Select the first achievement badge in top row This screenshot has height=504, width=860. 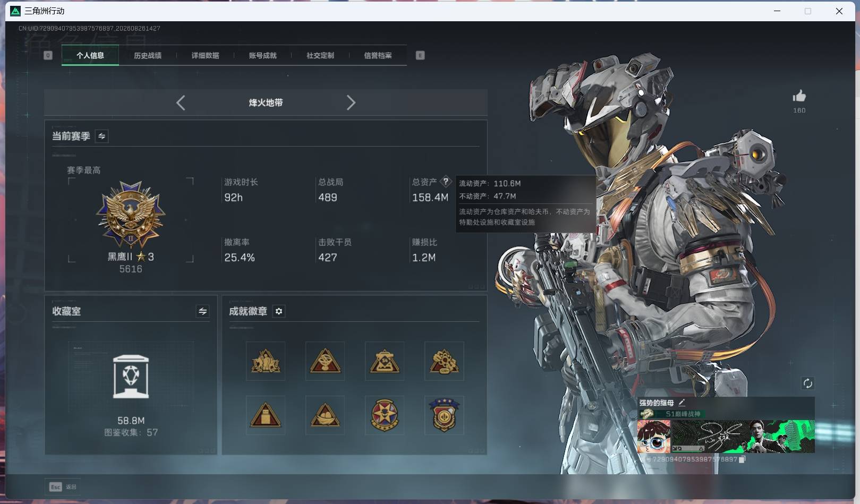coord(266,361)
